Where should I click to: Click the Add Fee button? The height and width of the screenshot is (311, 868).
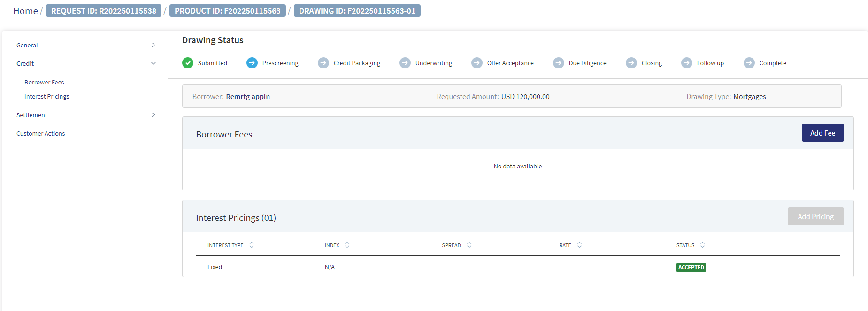click(x=822, y=133)
